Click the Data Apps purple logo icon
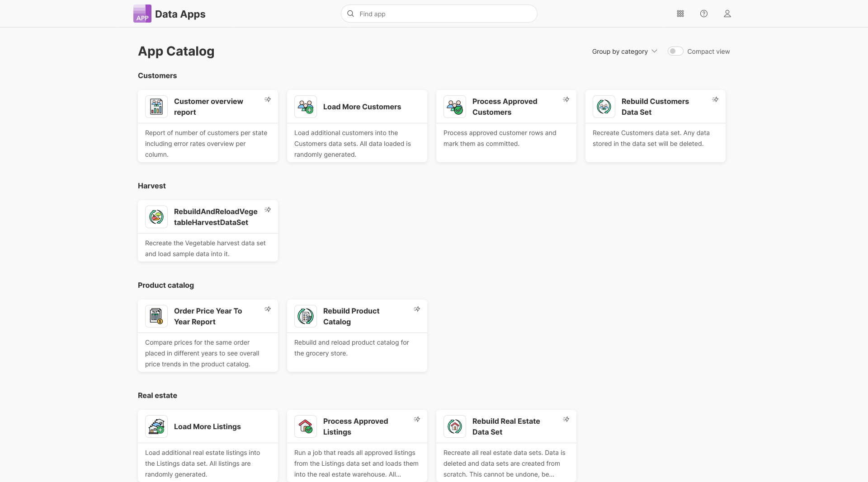This screenshot has height=482, width=868. (142, 14)
